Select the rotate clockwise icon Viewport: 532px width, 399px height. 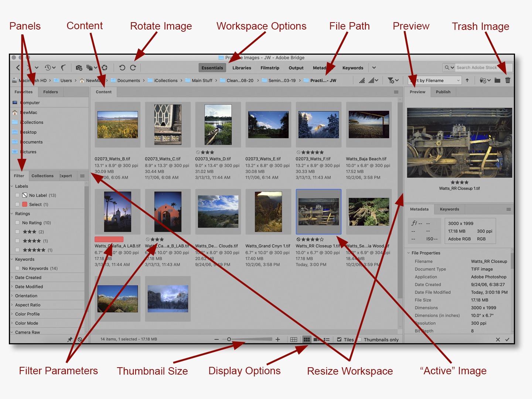[133, 68]
